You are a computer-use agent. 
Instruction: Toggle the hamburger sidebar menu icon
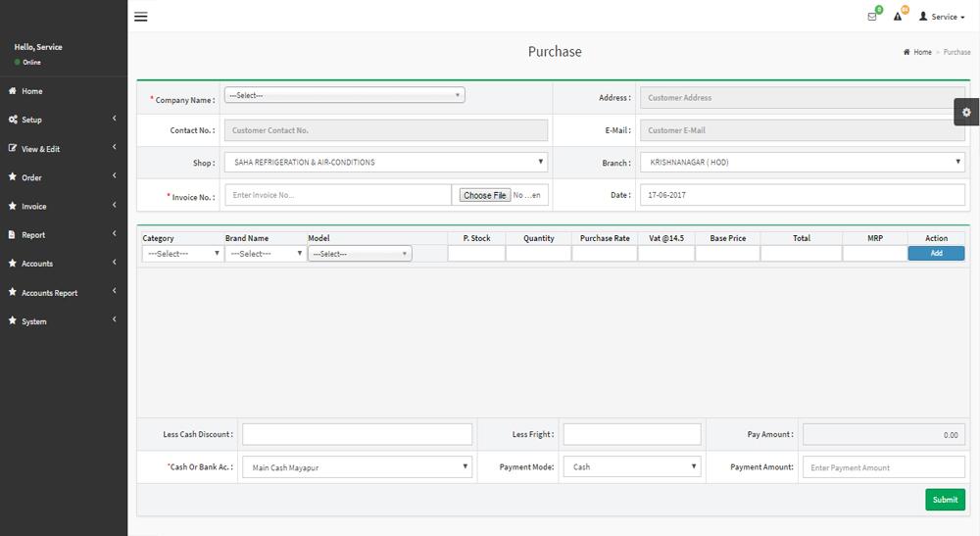140,17
